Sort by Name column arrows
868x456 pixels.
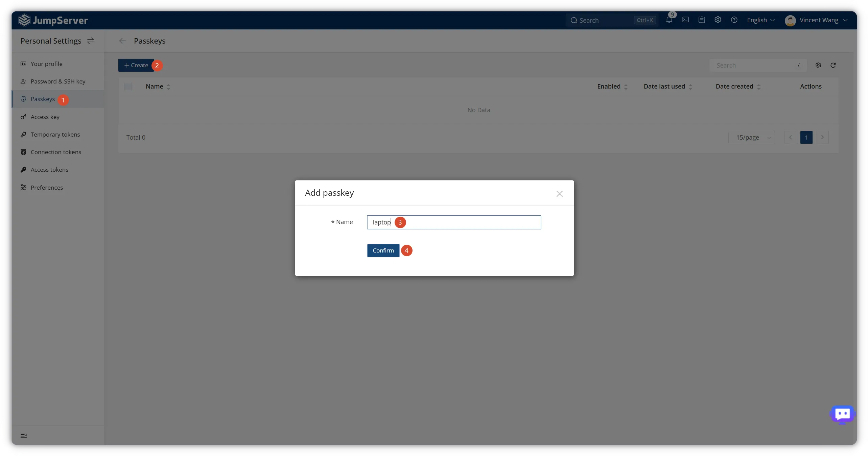click(x=168, y=87)
